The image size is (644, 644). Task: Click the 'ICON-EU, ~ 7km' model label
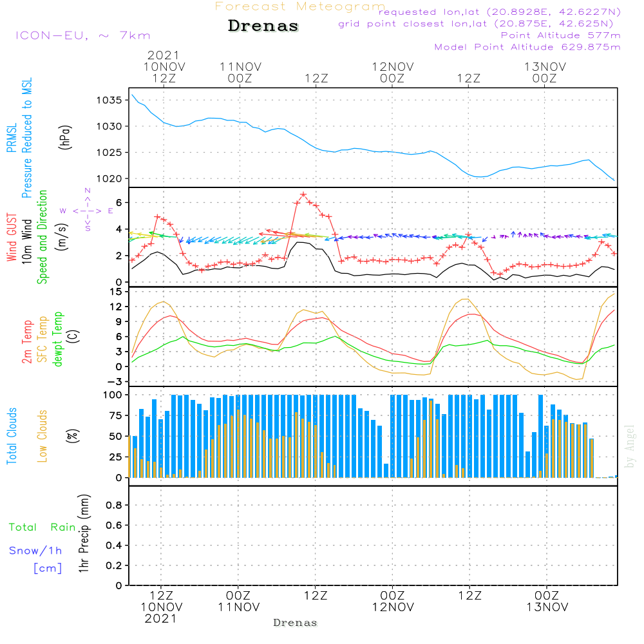tap(83, 35)
